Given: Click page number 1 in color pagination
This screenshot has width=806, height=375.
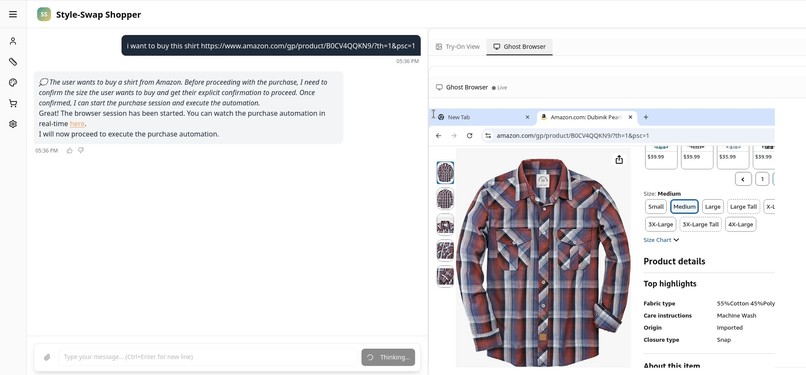Looking at the screenshot, I should point(762,179).
